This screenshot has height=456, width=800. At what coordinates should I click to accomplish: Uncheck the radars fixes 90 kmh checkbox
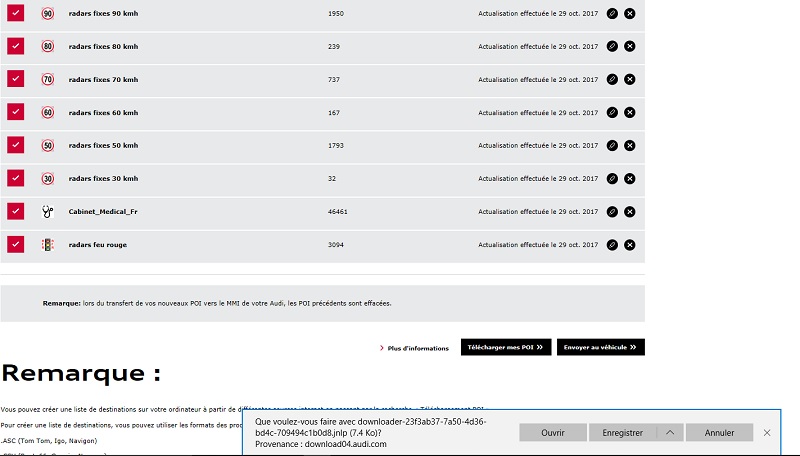[x=15, y=13]
